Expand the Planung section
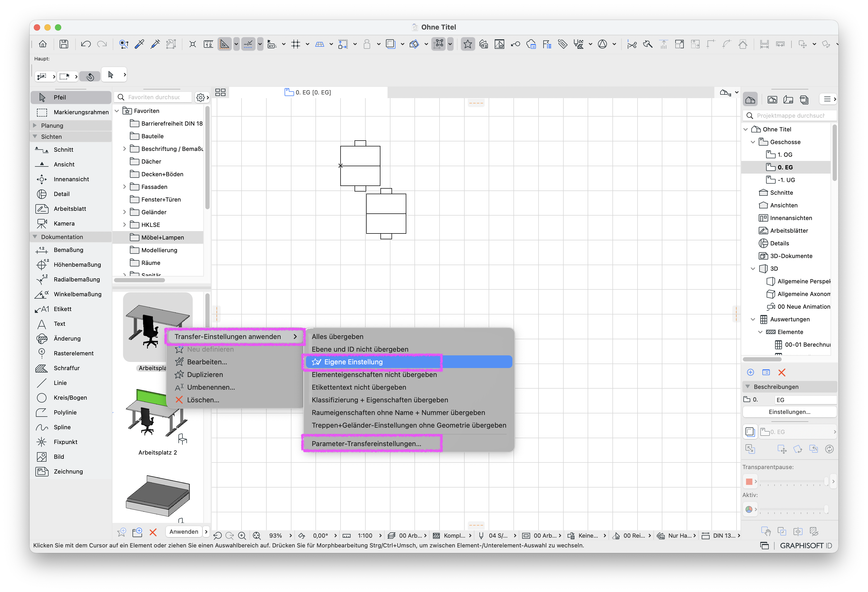 click(35, 125)
